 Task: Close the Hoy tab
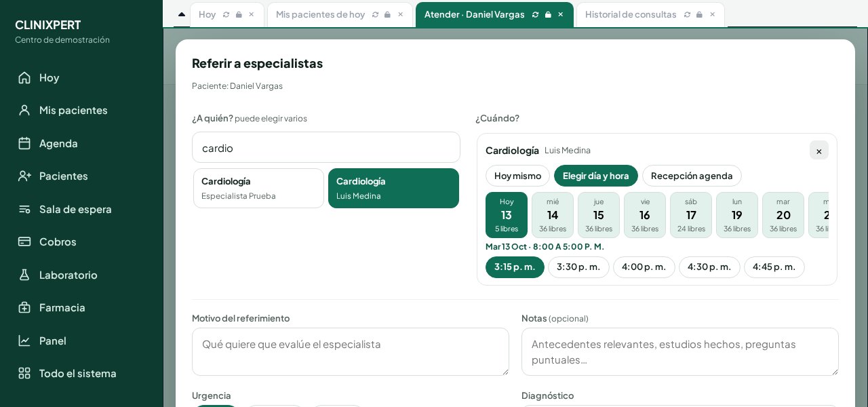tap(252, 14)
